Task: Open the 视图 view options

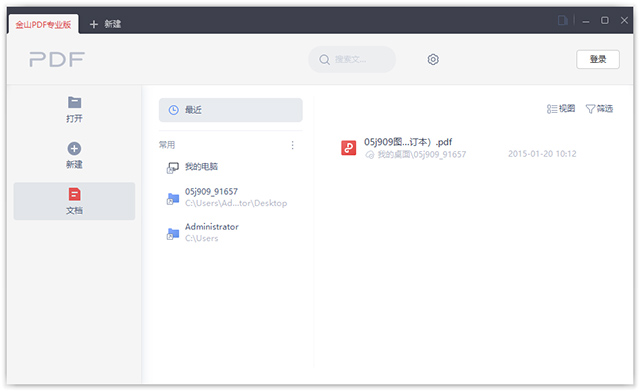Action: click(561, 109)
